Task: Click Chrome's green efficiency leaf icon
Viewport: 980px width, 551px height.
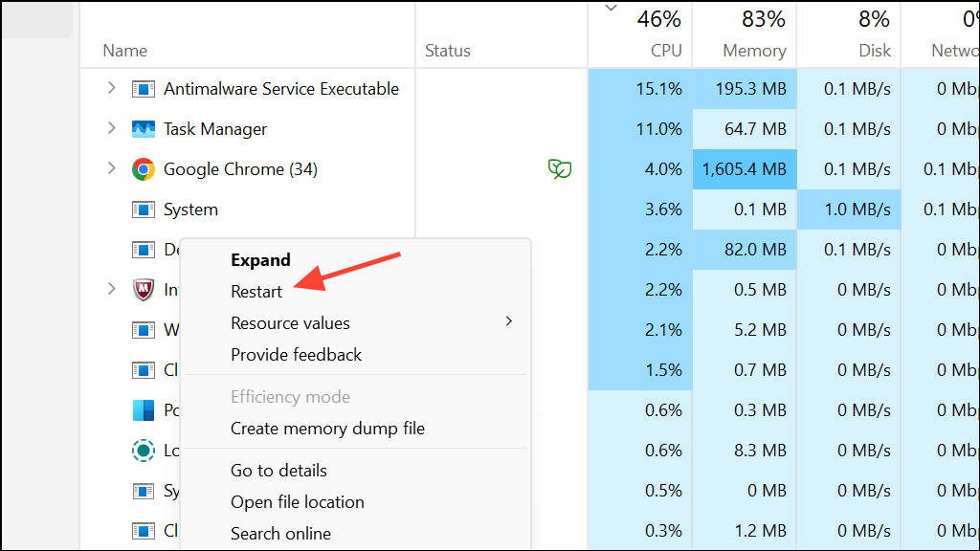Action: tap(559, 168)
